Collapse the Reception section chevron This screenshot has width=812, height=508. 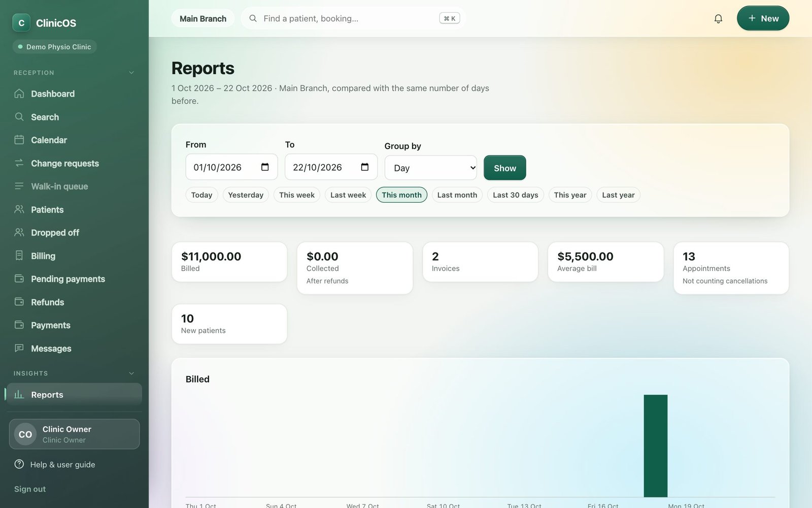[x=131, y=73]
